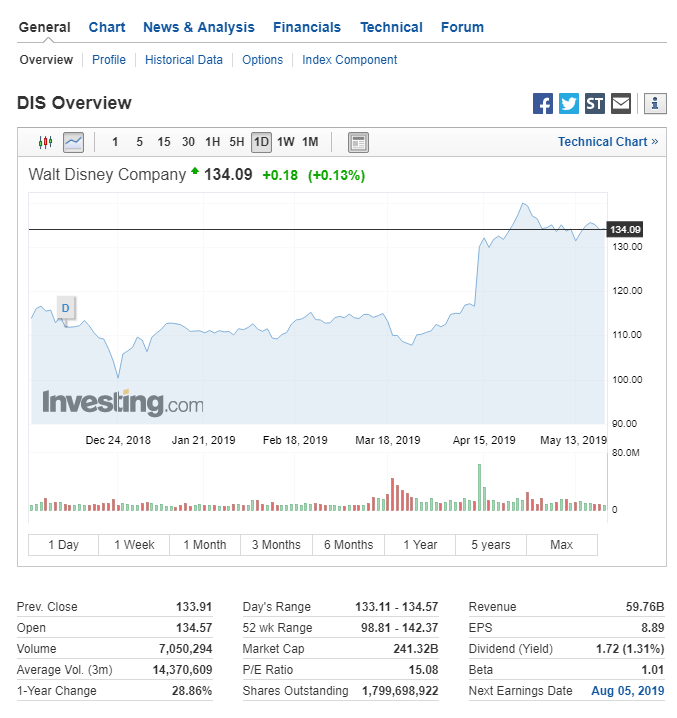Screen dimensions: 677x718
Task: Open Index Component sub-tab
Action: [349, 60]
